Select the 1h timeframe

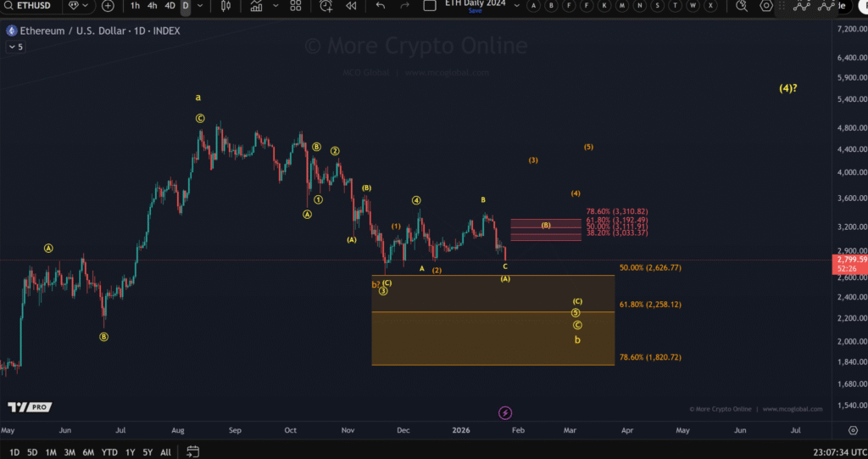click(x=135, y=5)
